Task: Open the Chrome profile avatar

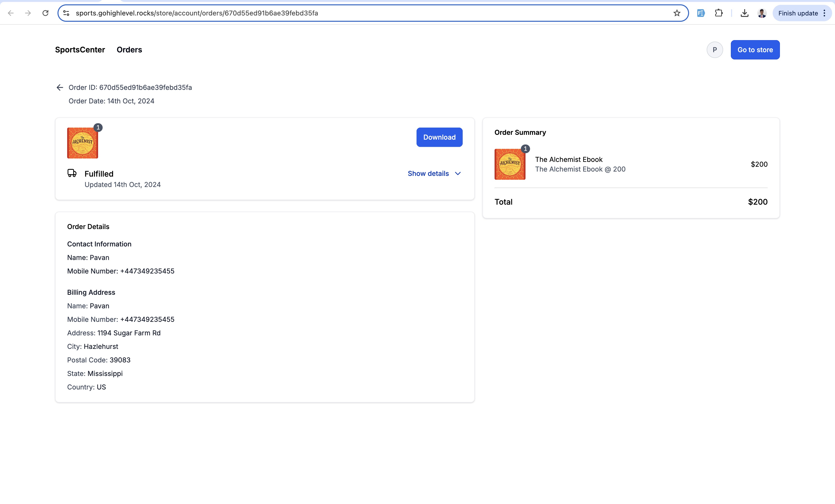Action: [x=762, y=13]
